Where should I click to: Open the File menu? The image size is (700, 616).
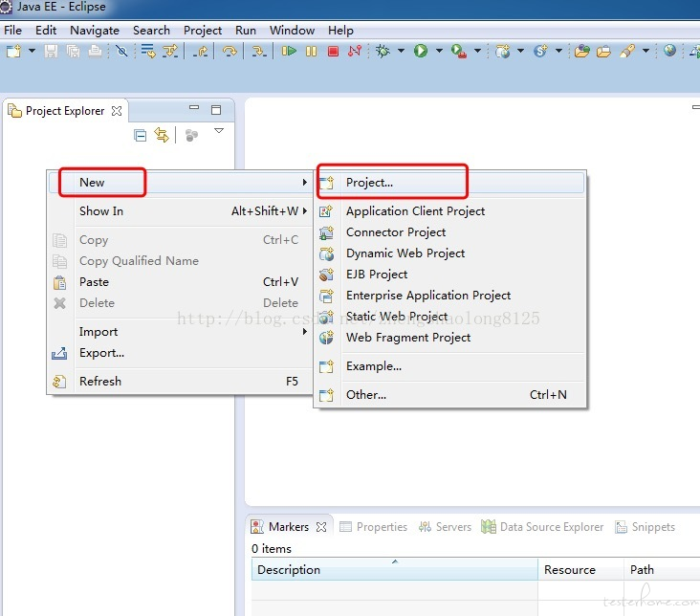[12, 31]
